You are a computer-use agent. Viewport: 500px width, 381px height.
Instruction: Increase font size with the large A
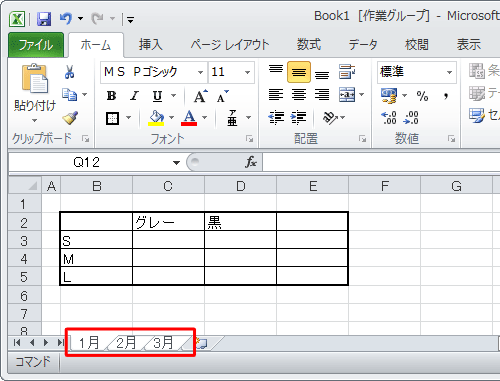201,96
